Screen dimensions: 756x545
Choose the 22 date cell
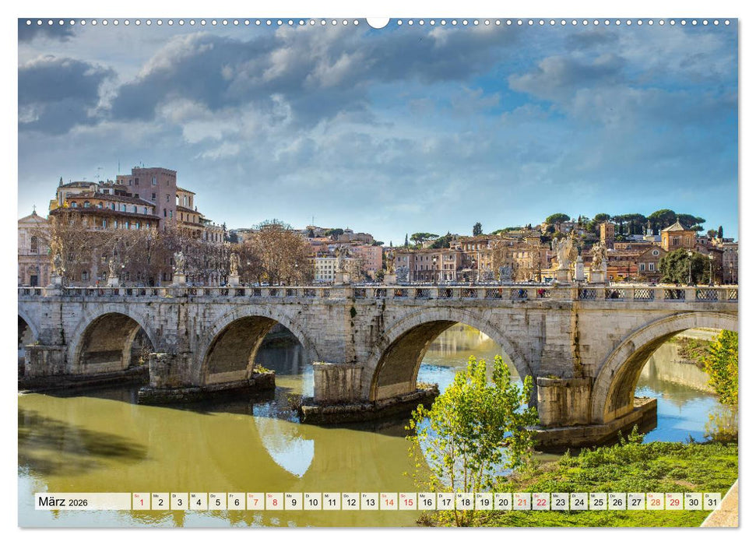click(x=540, y=502)
